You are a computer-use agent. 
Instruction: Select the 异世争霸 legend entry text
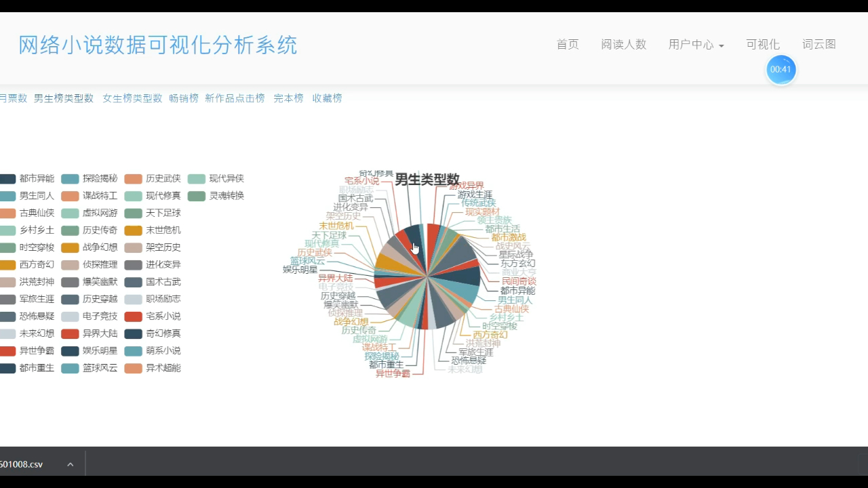coord(37,351)
